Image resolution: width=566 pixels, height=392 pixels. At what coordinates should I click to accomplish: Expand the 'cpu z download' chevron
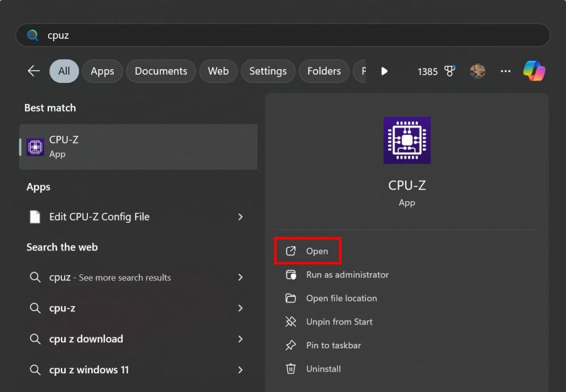pyautogui.click(x=240, y=338)
